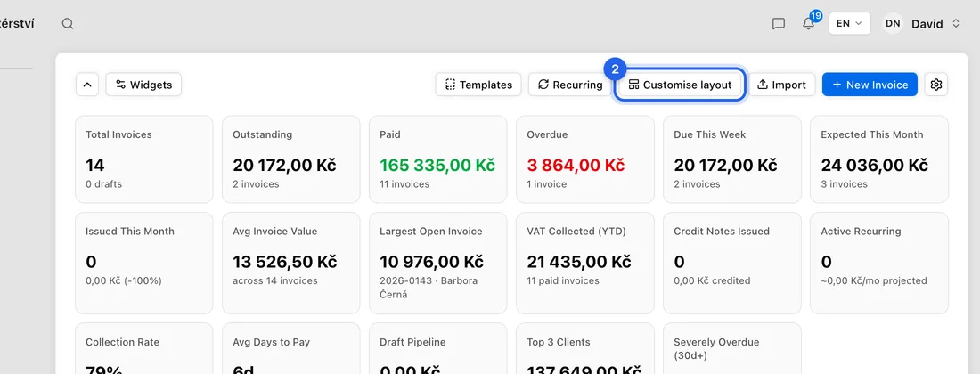Open the Issued This Month card
Viewport: 980px width, 374px height.
pos(143,263)
